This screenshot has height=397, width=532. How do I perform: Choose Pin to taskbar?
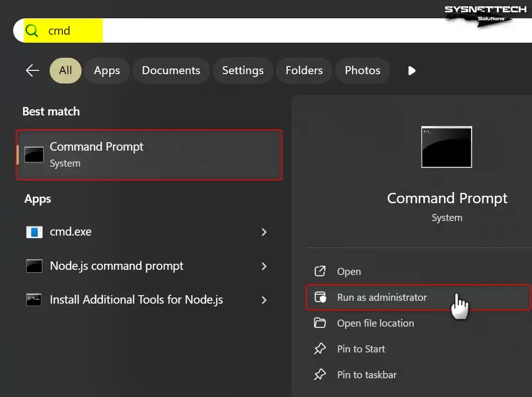[x=419, y=375]
